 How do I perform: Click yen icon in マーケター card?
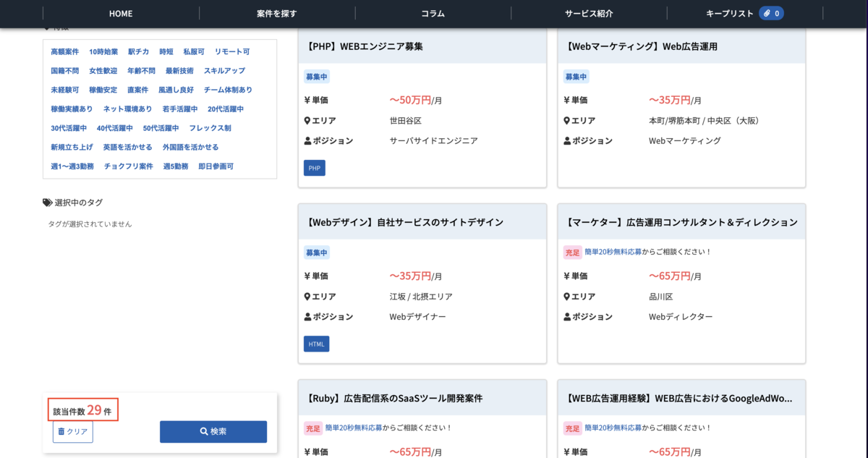(566, 276)
